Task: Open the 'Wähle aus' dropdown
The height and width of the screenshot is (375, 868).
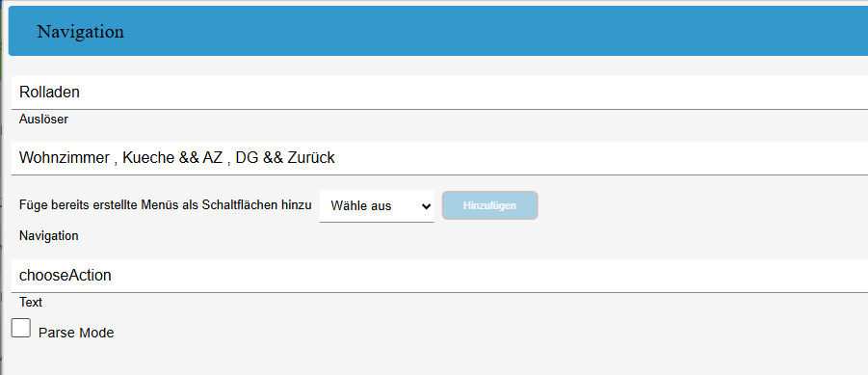Action: tap(377, 205)
